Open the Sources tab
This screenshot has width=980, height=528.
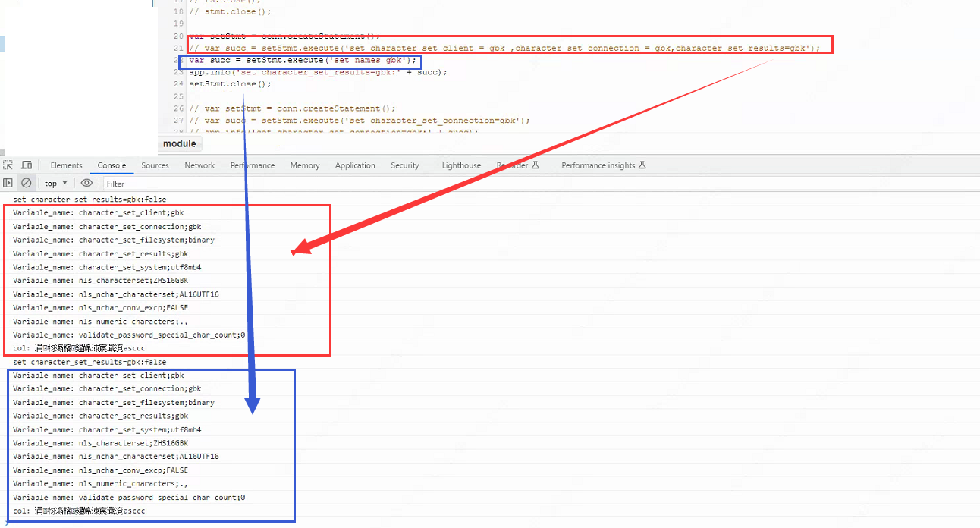point(155,165)
